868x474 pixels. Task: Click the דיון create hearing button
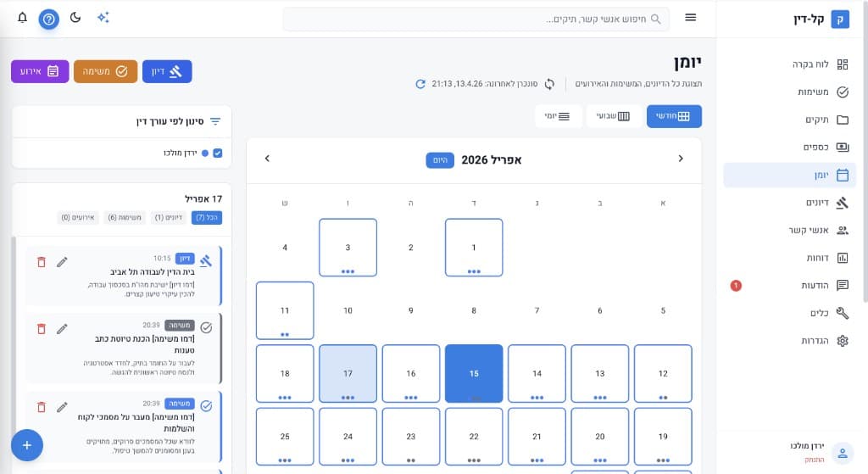pyautogui.click(x=167, y=72)
